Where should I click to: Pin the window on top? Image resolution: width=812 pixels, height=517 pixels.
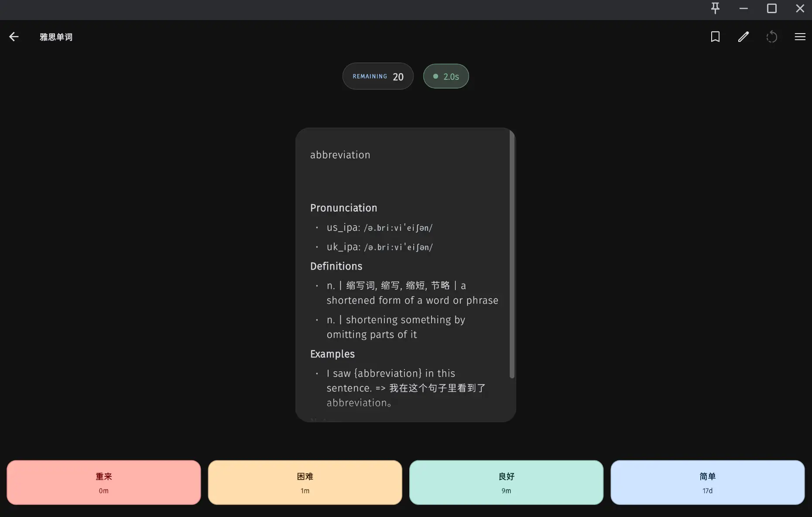click(x=715, y=8)
